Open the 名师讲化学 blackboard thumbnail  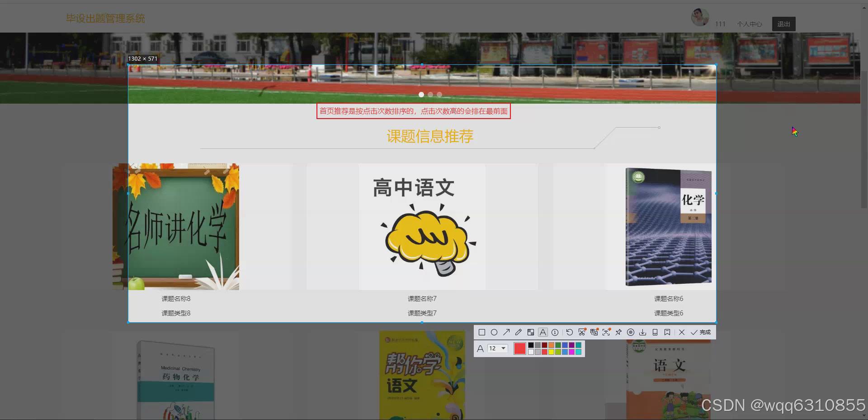click(176, 227)
